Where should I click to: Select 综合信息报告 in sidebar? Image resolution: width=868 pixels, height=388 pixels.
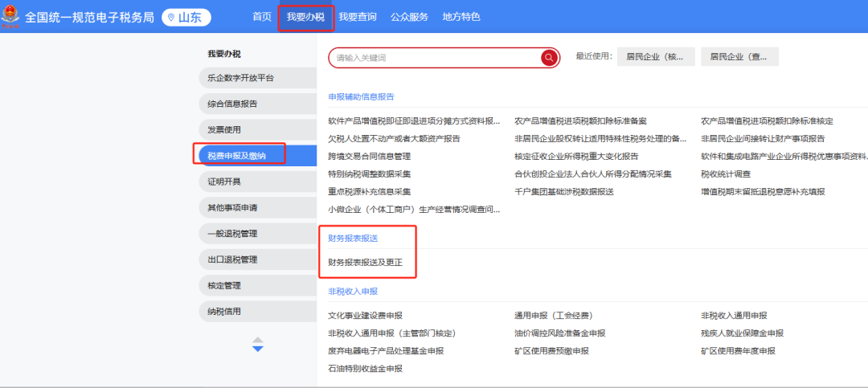tap(257, 104)
